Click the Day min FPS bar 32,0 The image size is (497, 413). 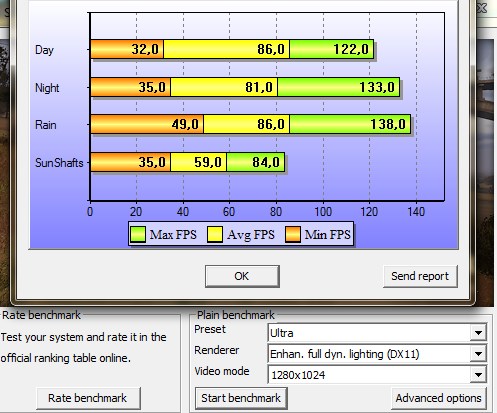tap(127, 49)
